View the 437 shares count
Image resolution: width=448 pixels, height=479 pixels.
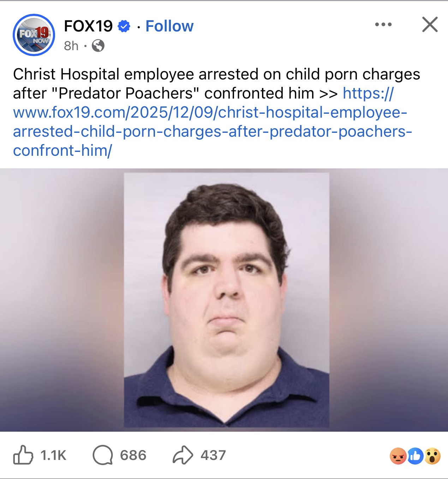coord(213,455)
